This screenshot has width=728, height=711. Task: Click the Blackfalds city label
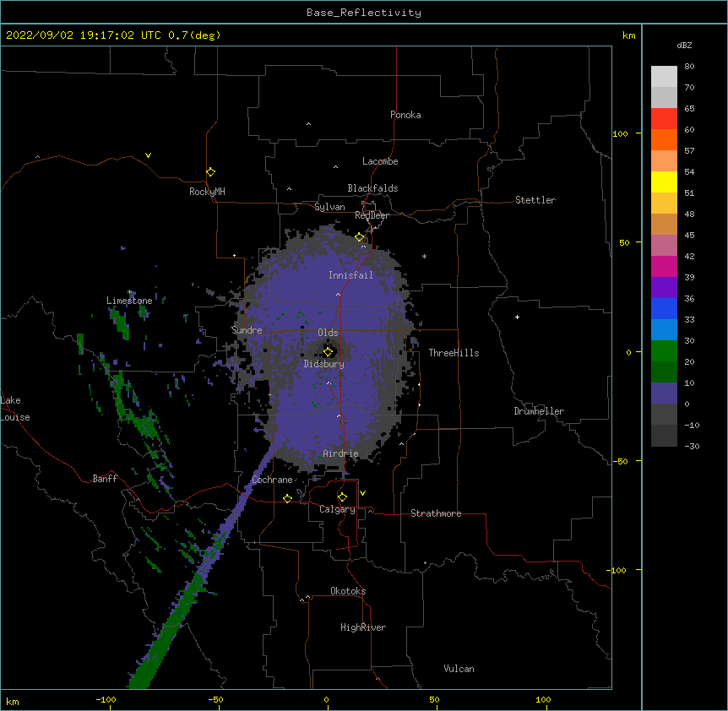(x=372, y=188)
